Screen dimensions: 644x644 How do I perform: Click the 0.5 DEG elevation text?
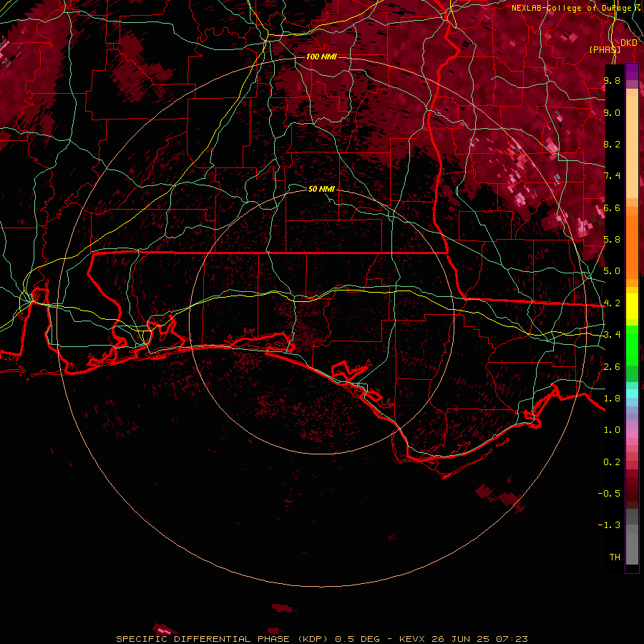click(x=357, y=639)
